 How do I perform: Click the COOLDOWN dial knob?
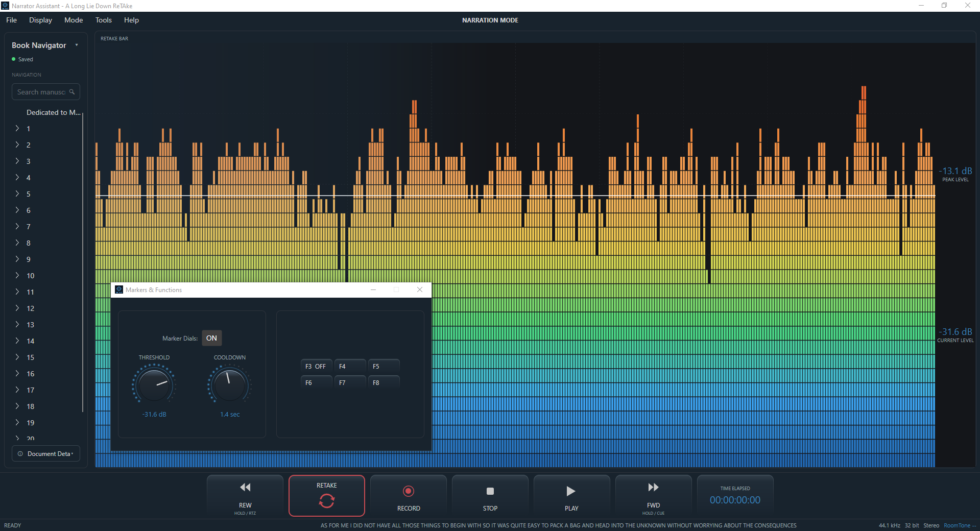click(230, 385)
